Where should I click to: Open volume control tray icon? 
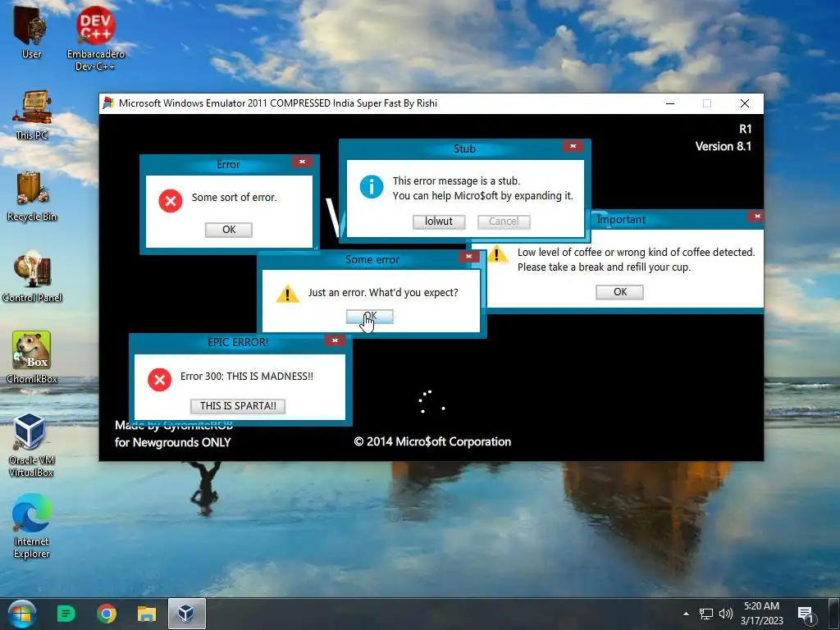[x=725, y=614]
